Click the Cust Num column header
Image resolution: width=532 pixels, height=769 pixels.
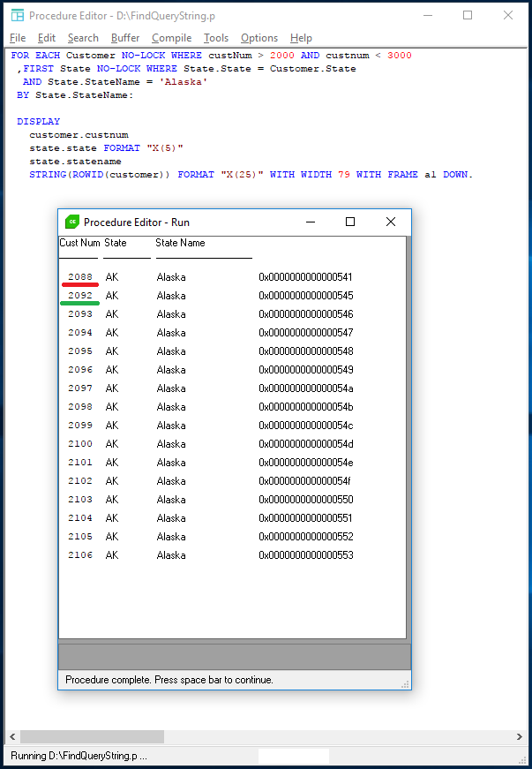[x=80, y=243]
